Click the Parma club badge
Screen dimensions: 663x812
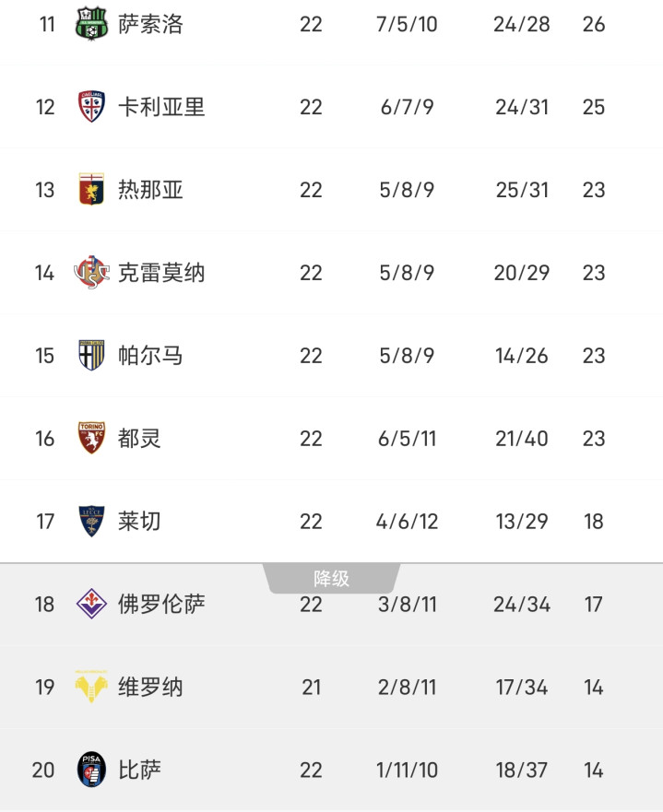tap(91, 356)
